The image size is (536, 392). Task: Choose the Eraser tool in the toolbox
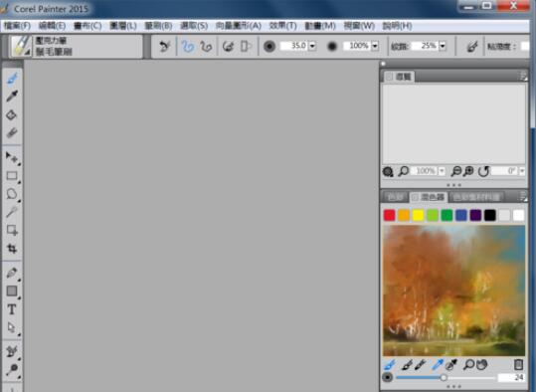click(12, 132)
